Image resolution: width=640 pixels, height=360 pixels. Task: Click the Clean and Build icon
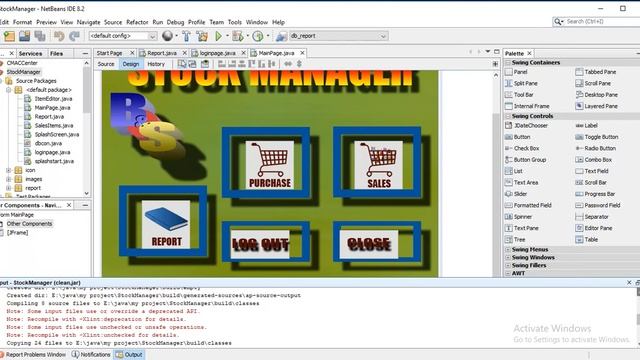[x=202, y=36]
